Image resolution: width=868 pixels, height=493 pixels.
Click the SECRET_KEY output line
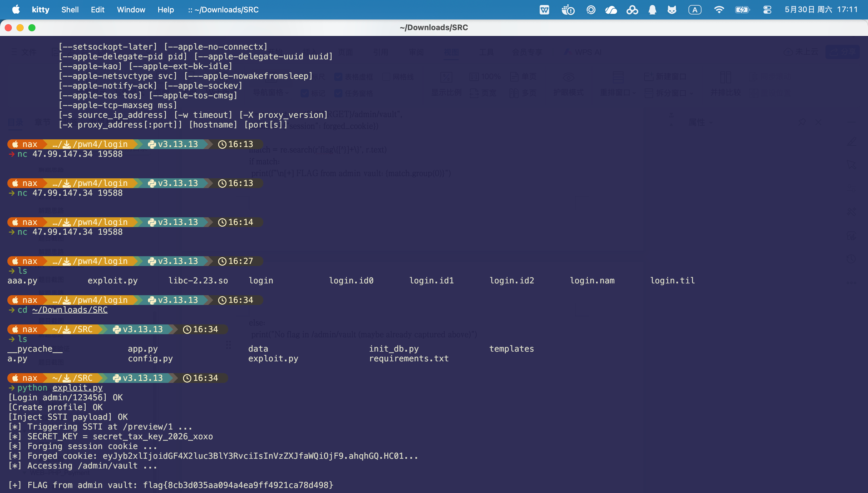click(110, 436)
